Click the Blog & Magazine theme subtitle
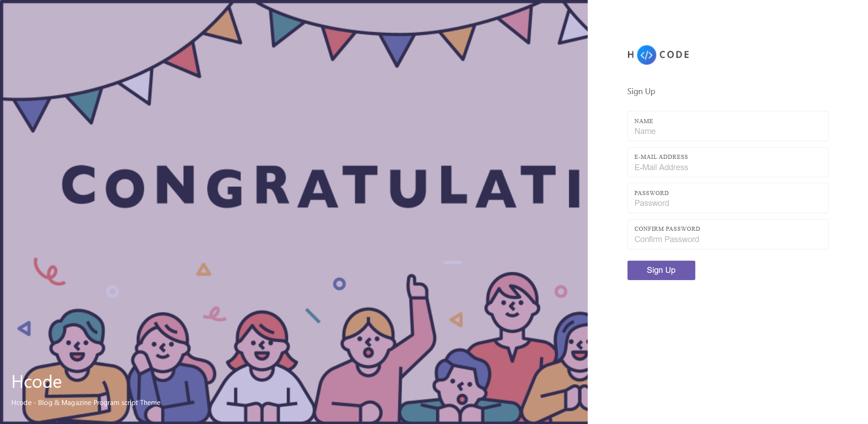Viewport: 868px width, 424px height. coord(86,403)
